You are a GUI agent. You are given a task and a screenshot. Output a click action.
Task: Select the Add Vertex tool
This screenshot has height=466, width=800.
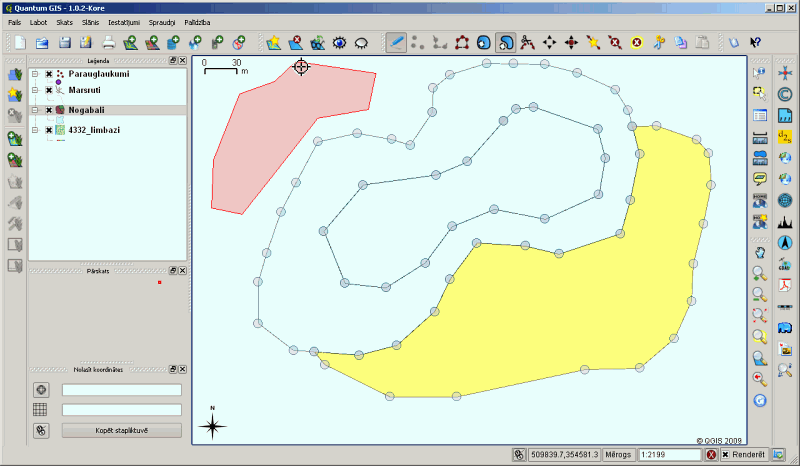click(x=593, y=43)
